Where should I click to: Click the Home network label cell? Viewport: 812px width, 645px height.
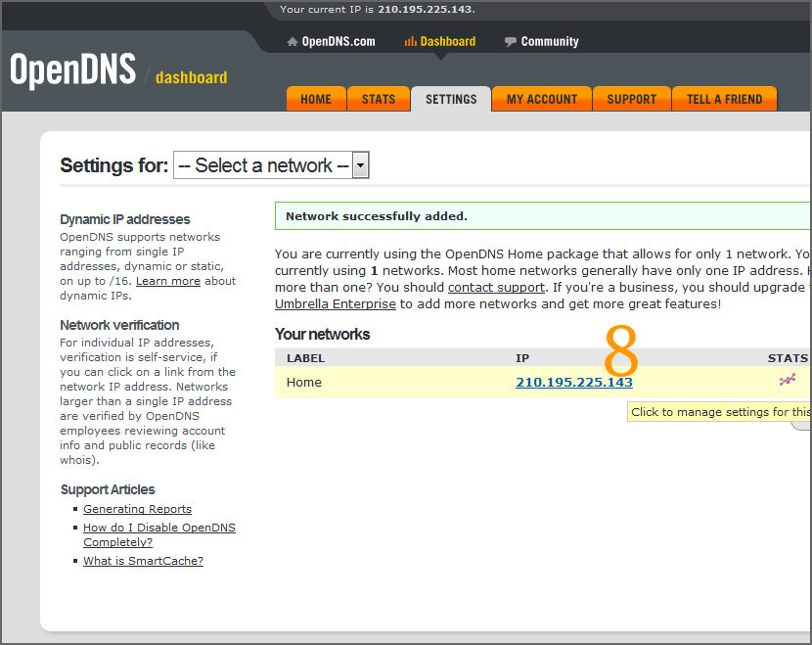(x=304, y=383)
